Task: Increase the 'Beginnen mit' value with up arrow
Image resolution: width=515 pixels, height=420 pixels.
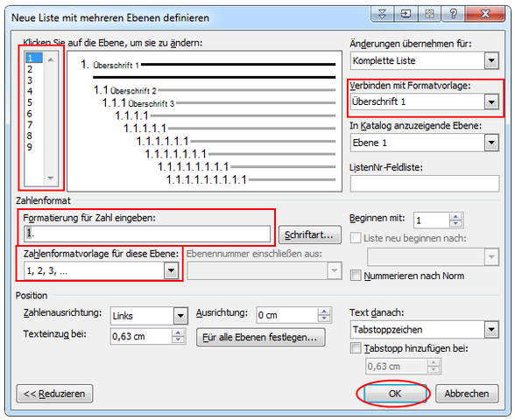Action: [455, 217]
